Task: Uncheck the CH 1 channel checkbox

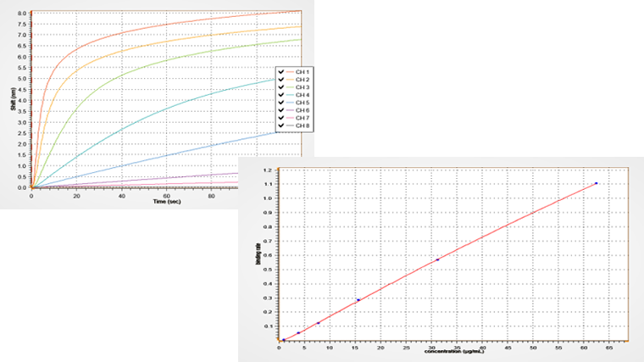Action: point(280,71)
